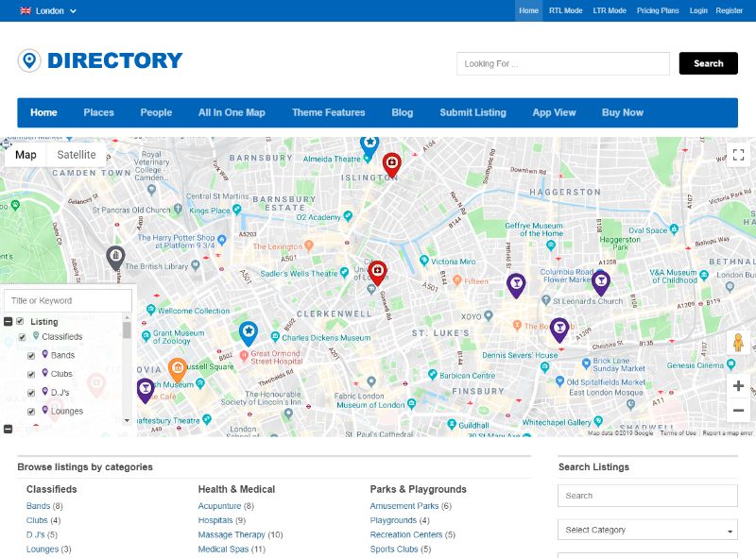Image resolution: width=756 pixels, height=558 pixels.
Task: Open the All In One Map menu item
Action: (232, 112)
